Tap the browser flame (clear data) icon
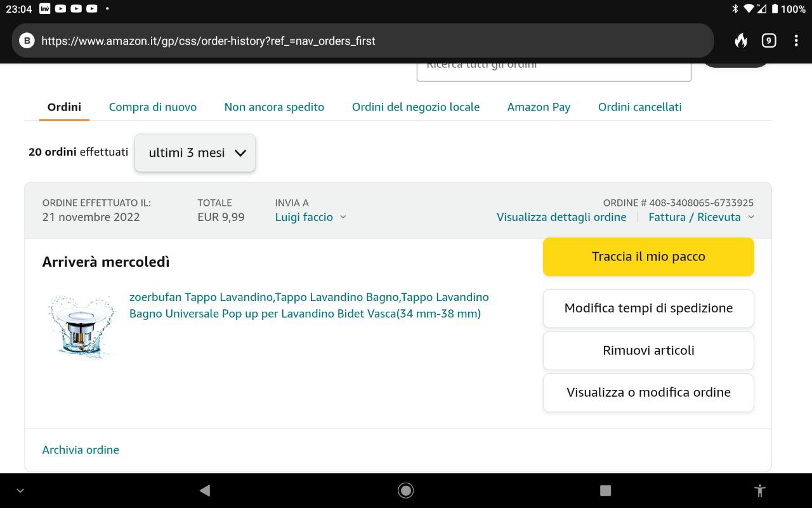812x508 pixels. [x=740, y=41]
